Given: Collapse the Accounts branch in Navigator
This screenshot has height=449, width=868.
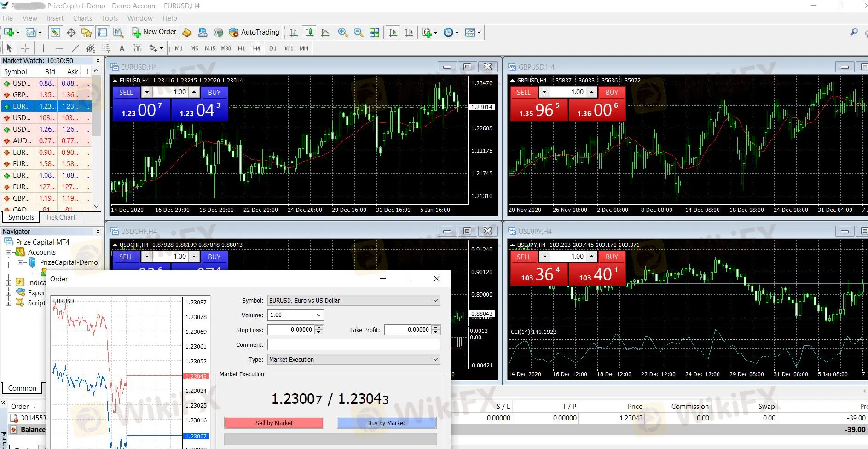Looking at the screenshot, I should (9, 252).
